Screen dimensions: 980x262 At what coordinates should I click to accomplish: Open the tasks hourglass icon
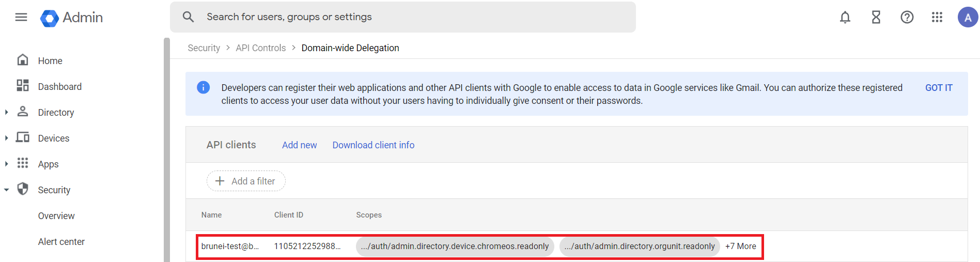coord(876,17)
